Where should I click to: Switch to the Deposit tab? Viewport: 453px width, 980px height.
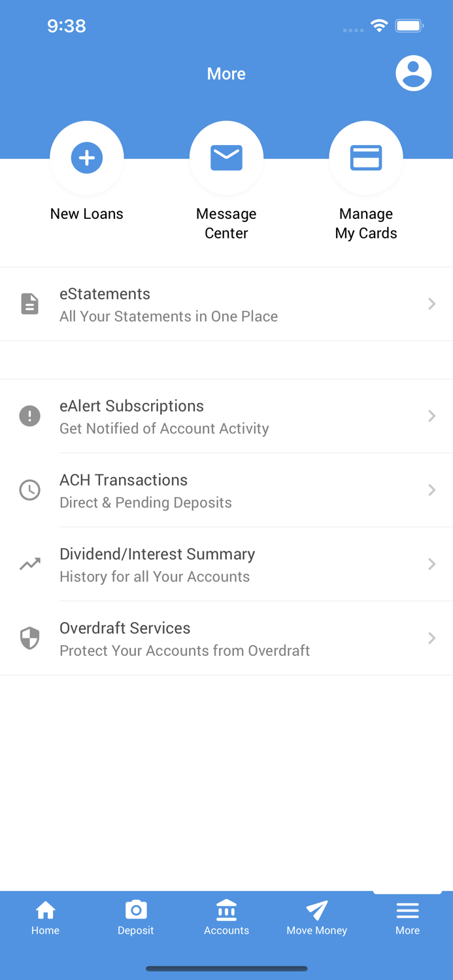pyautogui.click(x=136, y=918)
